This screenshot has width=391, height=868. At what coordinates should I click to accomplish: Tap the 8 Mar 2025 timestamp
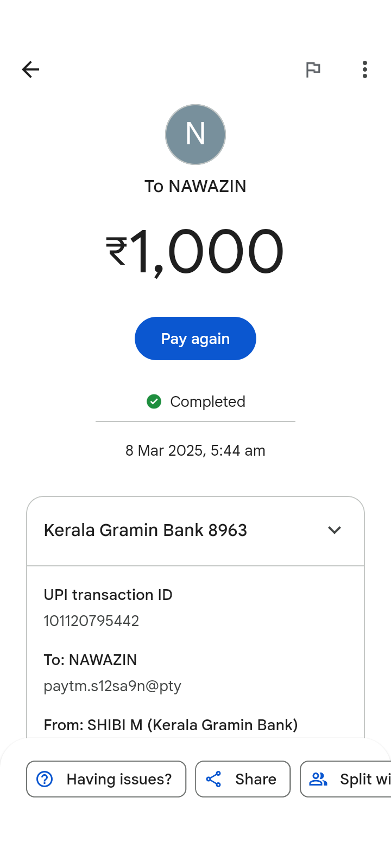click(x=195, y=451)
